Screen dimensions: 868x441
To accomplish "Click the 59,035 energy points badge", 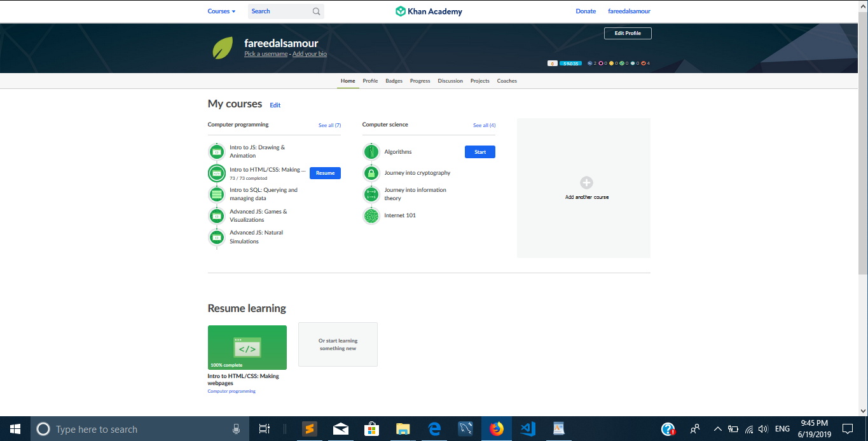I will point(570,64).
